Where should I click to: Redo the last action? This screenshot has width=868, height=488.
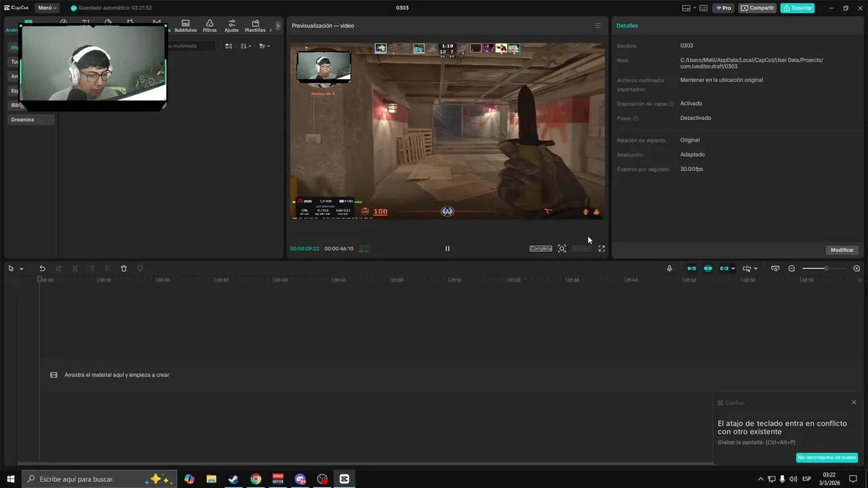click(x=58, y=268)
